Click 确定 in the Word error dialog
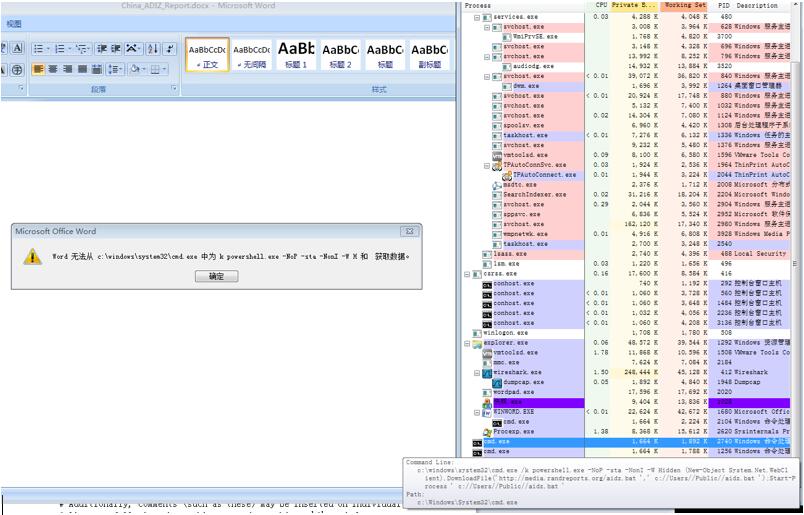Image resolution: width=804 pixels, height=515 pixels. [x=216, y=276]
